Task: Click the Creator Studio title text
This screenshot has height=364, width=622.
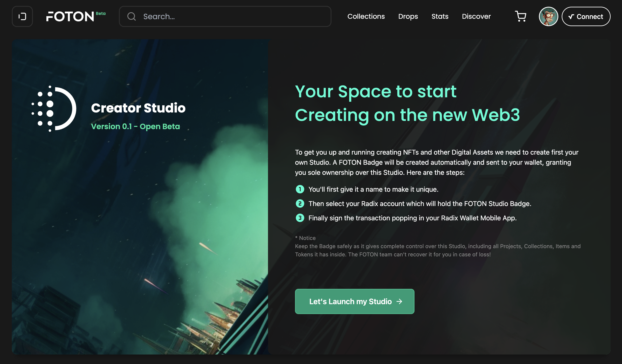Action: click(138, 108)
